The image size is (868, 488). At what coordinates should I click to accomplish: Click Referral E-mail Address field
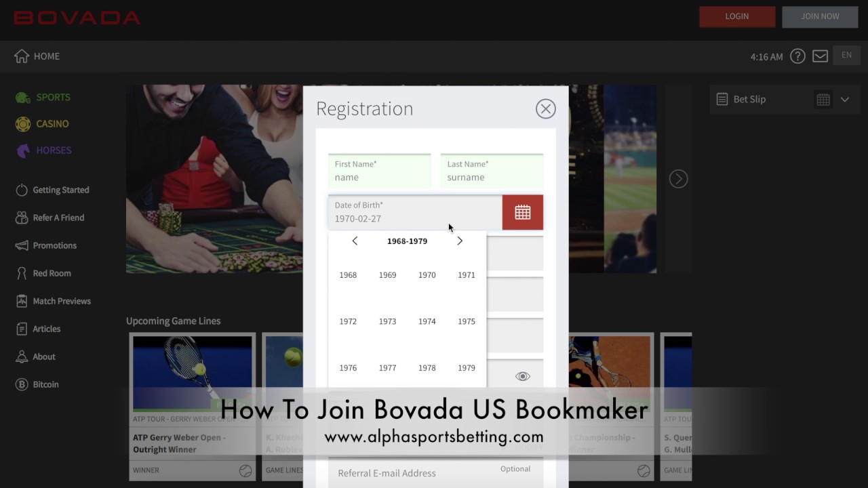click(435, 472)
